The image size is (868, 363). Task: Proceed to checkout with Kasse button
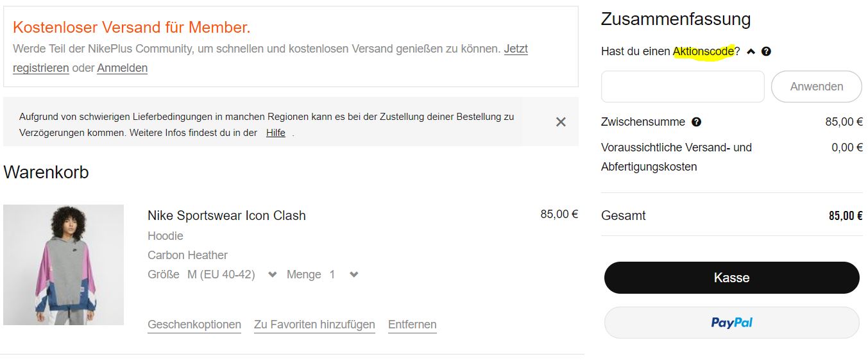click(731, 278)
